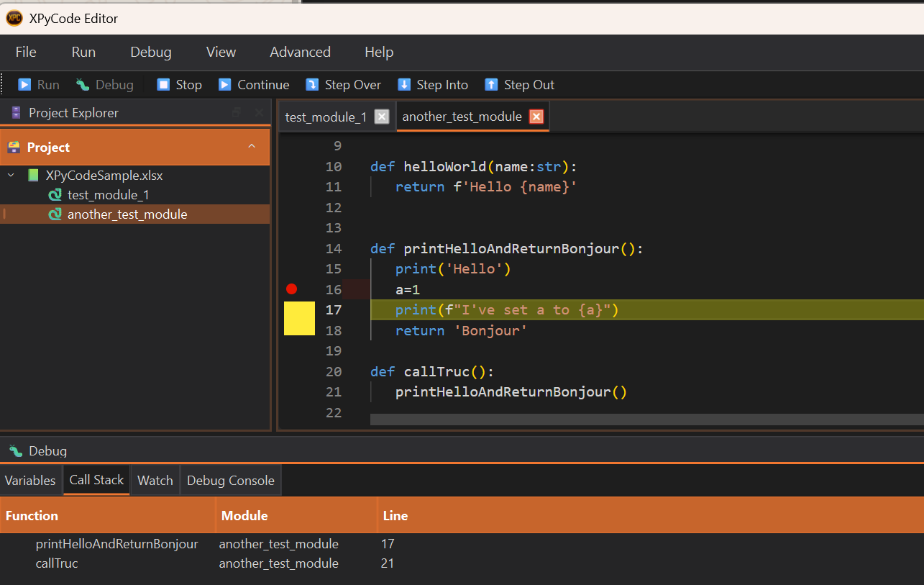Collapse the Project section chevron

pyautogui.click(x=252, y=147)
